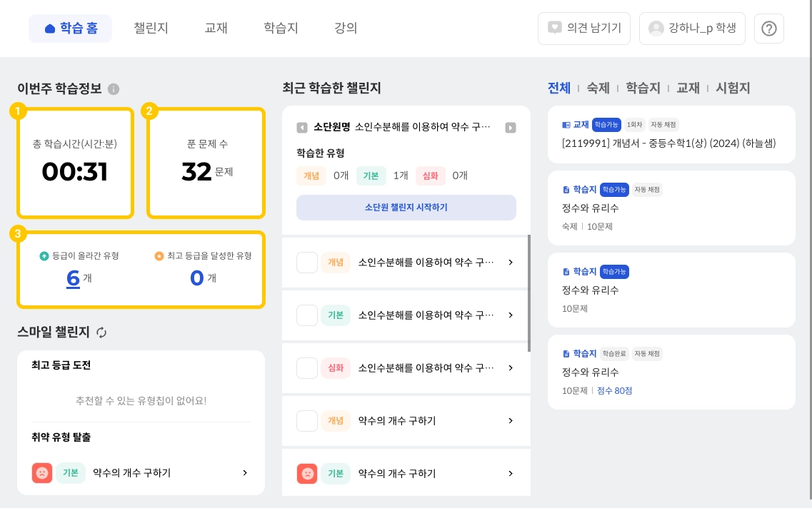Click the challenge list vertical scrollbar
This screenshot has width=812, height=508.
pyautogui.click(x=529, y=293)
